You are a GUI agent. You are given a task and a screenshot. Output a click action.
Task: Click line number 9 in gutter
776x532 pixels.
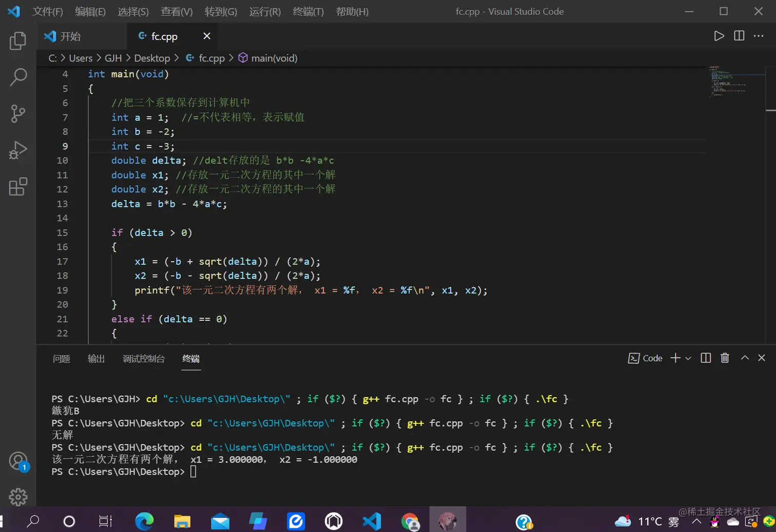pyautogui.click(x=65, y=146)
